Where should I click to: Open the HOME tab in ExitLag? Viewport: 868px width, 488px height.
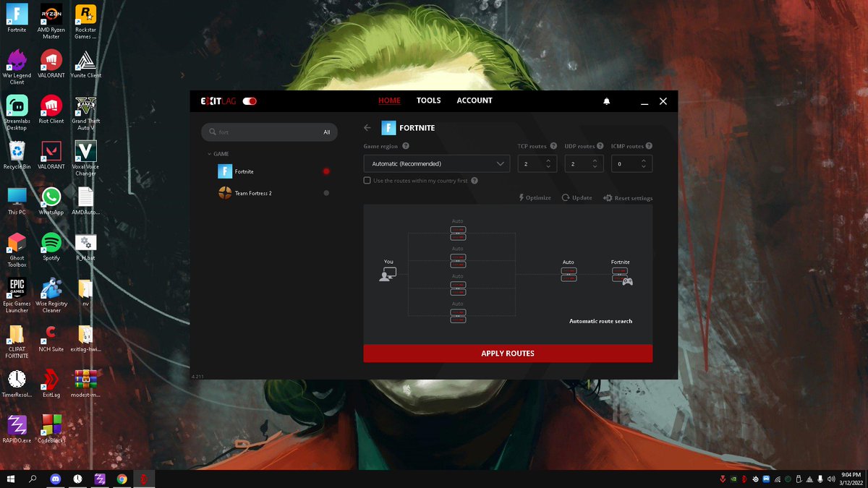[x=389, y=101]
